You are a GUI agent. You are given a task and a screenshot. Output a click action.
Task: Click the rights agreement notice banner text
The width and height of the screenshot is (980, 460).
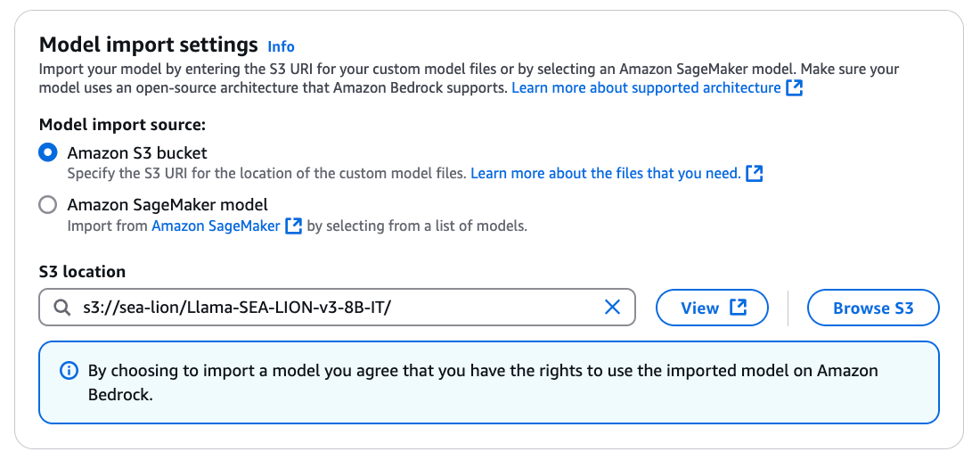coord(483,382)
